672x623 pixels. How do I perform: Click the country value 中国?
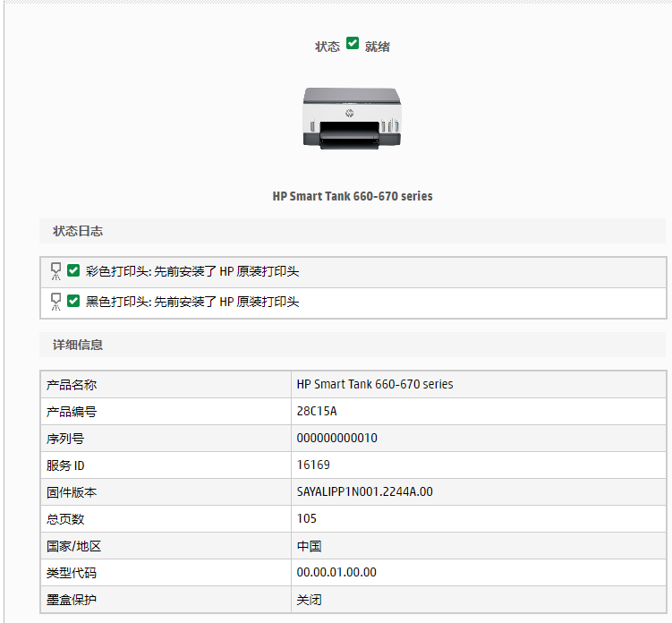[x=309, y=546]
